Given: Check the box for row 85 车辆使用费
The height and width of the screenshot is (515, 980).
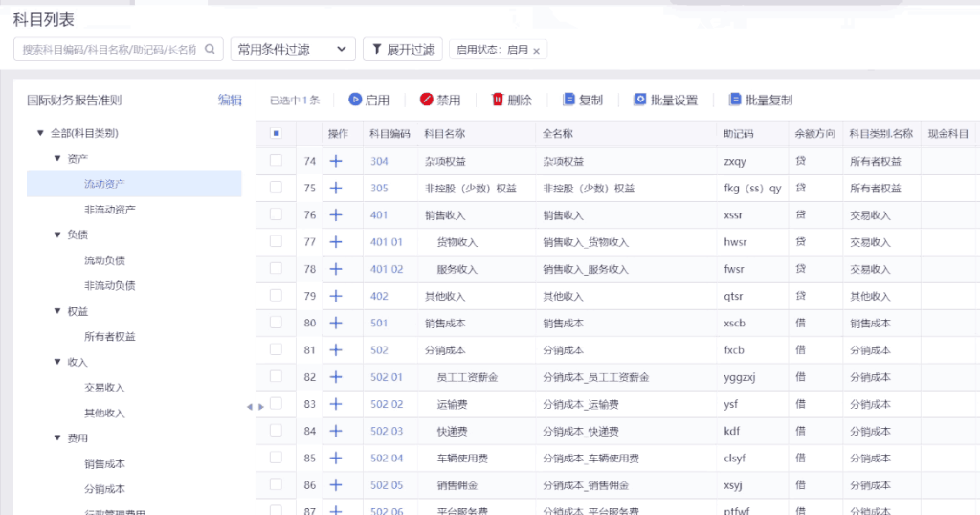Looking at the screenshot, I should pos(276,457).
